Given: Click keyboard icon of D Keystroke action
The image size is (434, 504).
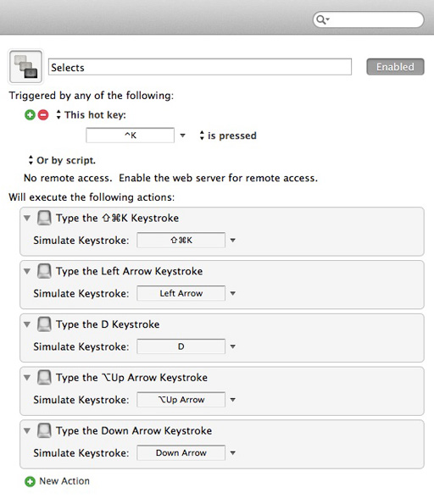Looking at the screenshot, I should (44, 324).
